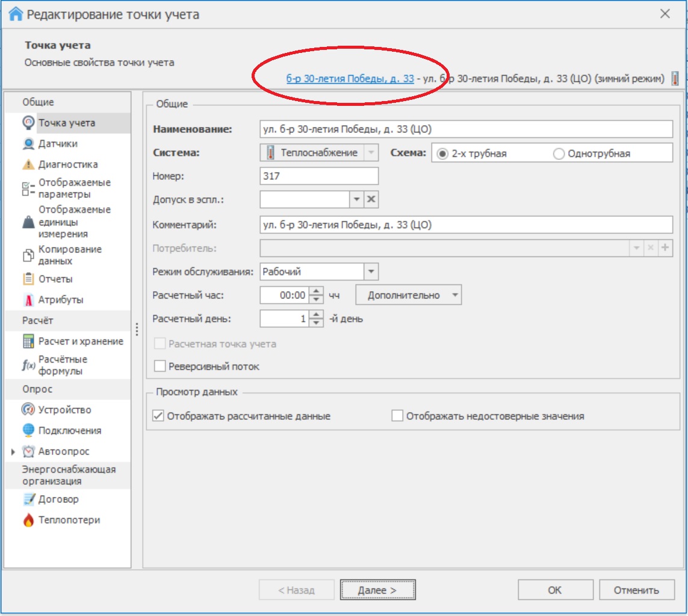Select the Теплопотери flame icon
Screen dimensions: 688x616
pos(28,520)
